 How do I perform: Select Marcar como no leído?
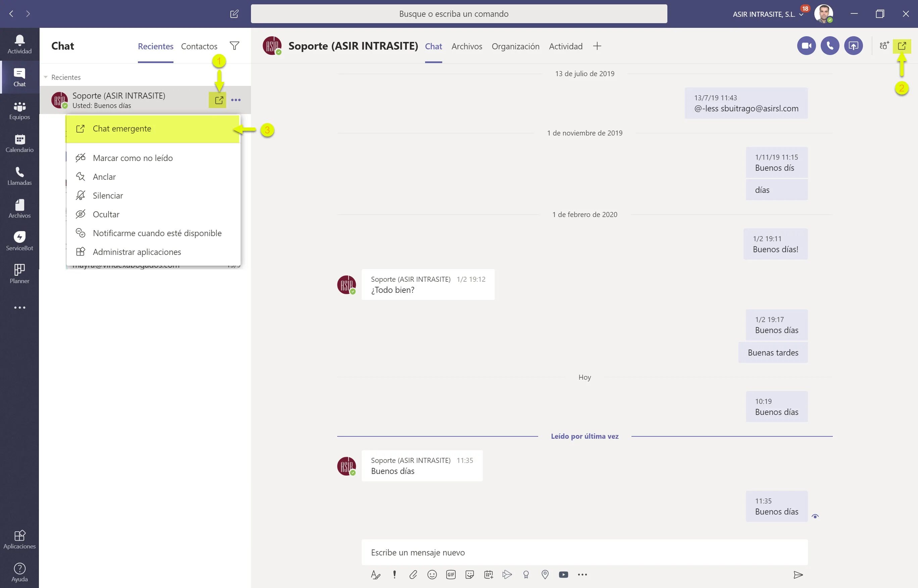133,158
